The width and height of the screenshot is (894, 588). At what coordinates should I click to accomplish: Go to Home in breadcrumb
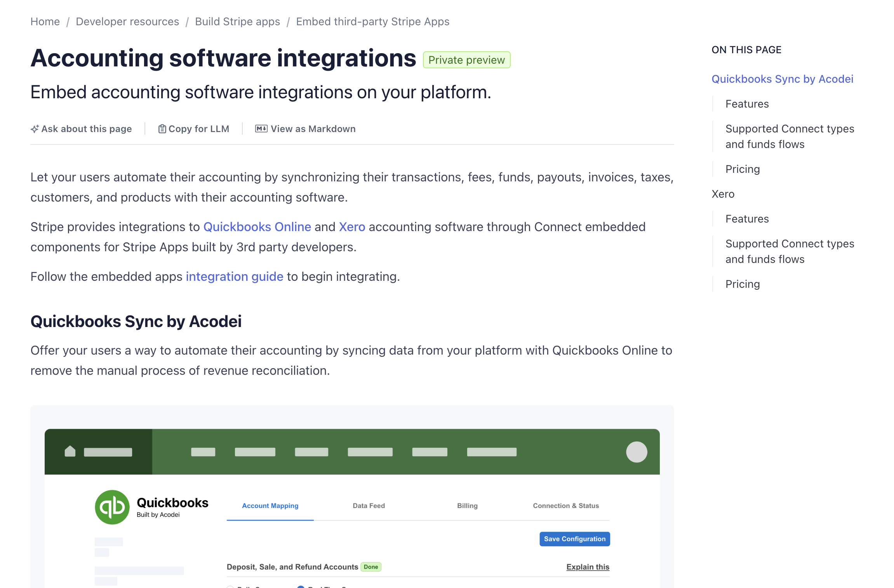coord(45,22)
